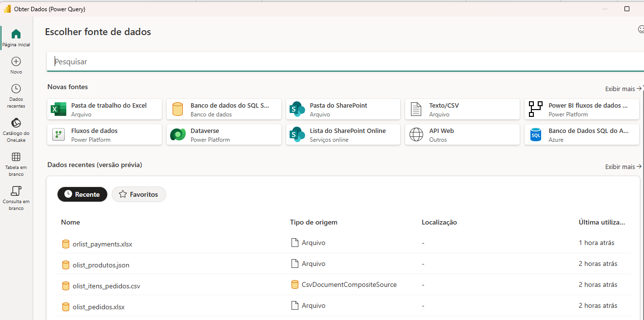644x320 pixels.
Task: Click the smiley feedback icon
Action: (x=641, y=29)
